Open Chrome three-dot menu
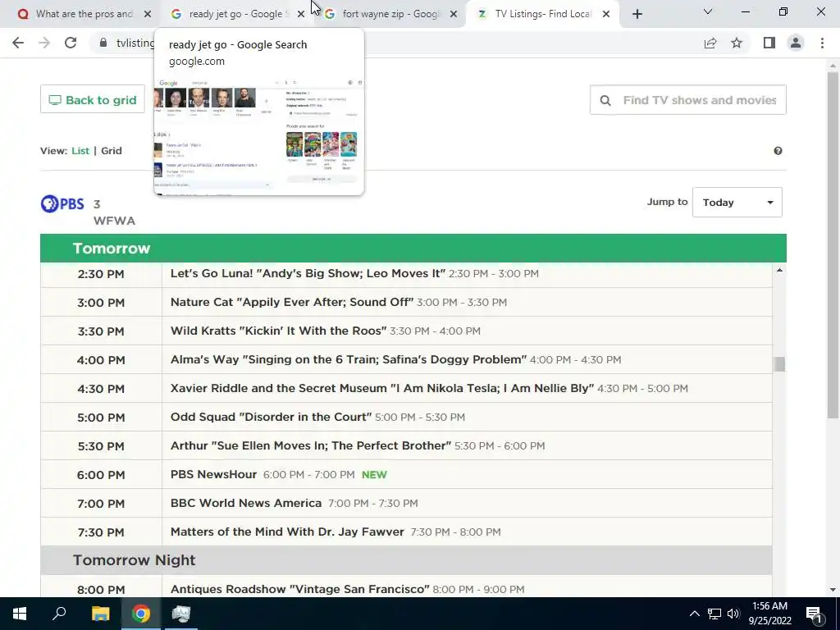The width and height of the screenshot is (840, 630). pos(822,43)
